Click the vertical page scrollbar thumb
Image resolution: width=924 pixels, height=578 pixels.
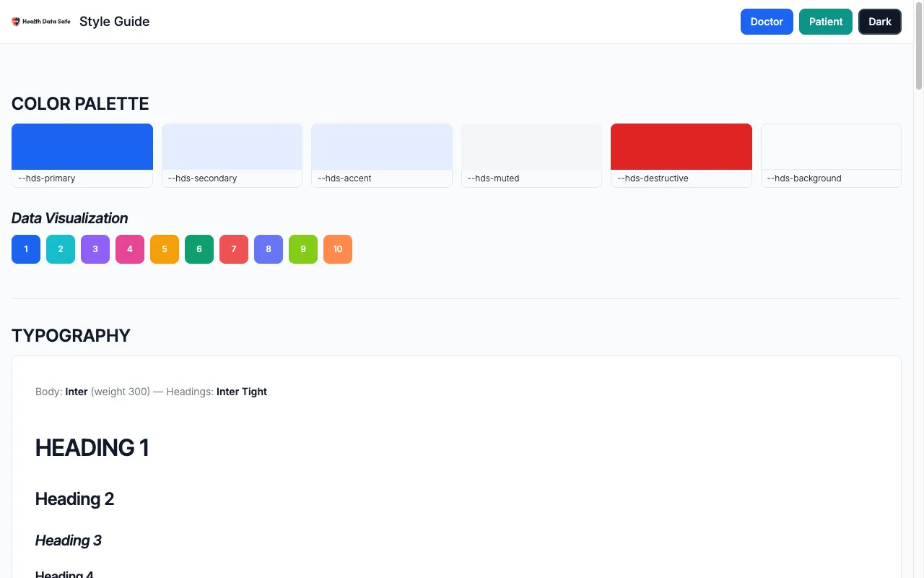919,43
